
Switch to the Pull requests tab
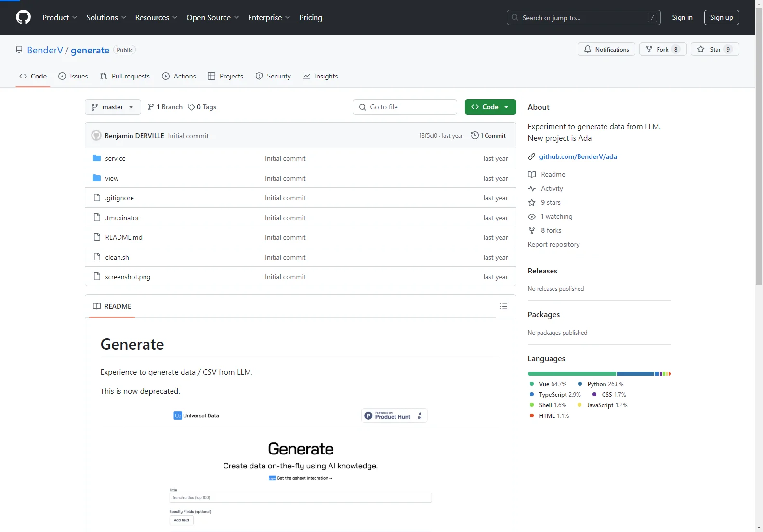[x=125, y=76]
